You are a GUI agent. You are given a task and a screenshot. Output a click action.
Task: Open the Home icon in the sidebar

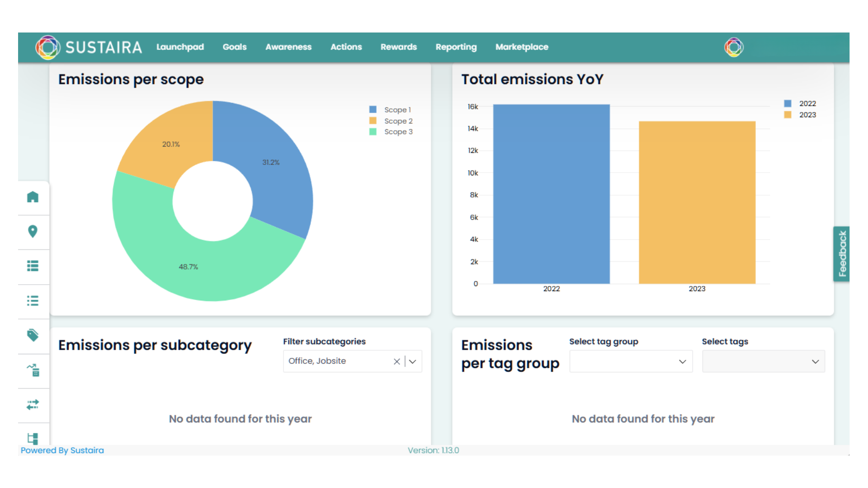point(33,197)
